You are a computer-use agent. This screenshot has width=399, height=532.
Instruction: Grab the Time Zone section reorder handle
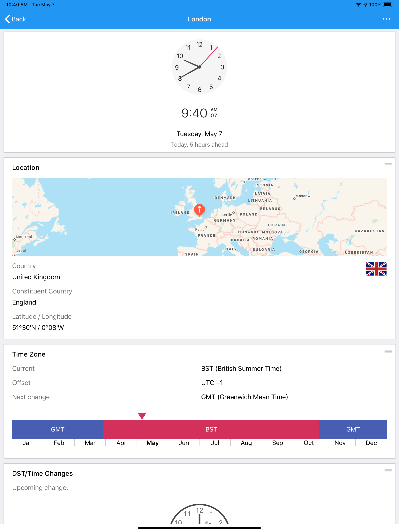(x=388, y=351)
